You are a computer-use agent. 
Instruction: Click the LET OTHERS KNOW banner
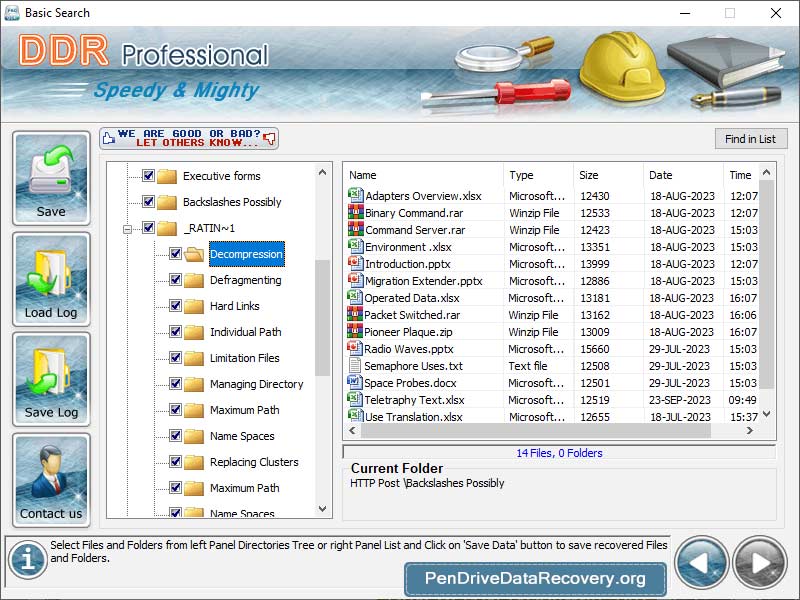coord(188,136)
